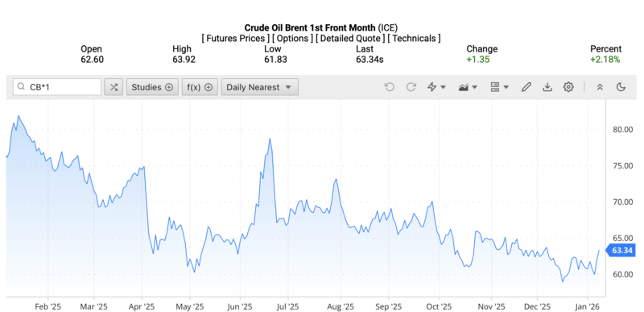This screenshot has height=312, width=644.
Task: Click the Oct '25 date axis label
Action: 439,306
